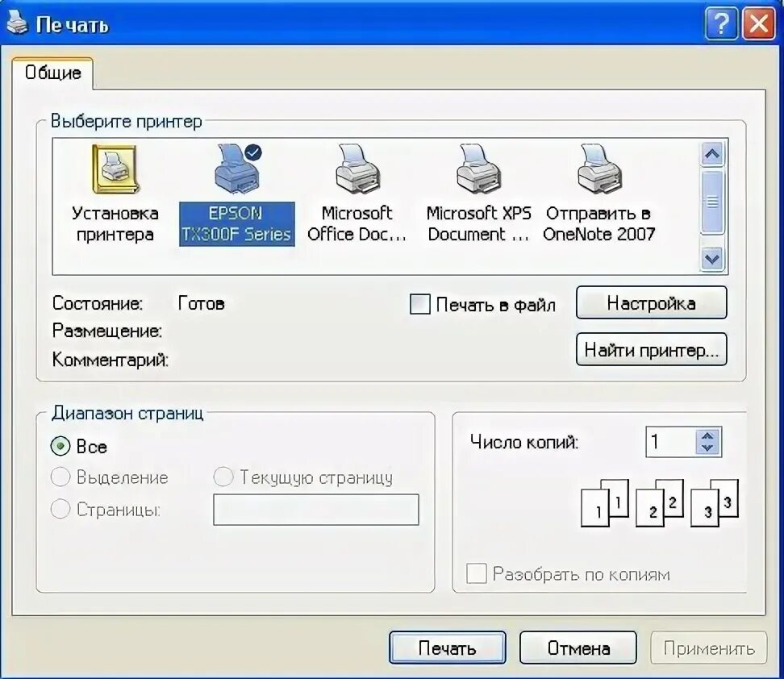Select the Выделение radio button
Image resolution: width=784 pixels, height=679 pixels.
click(x=60, y=477)
